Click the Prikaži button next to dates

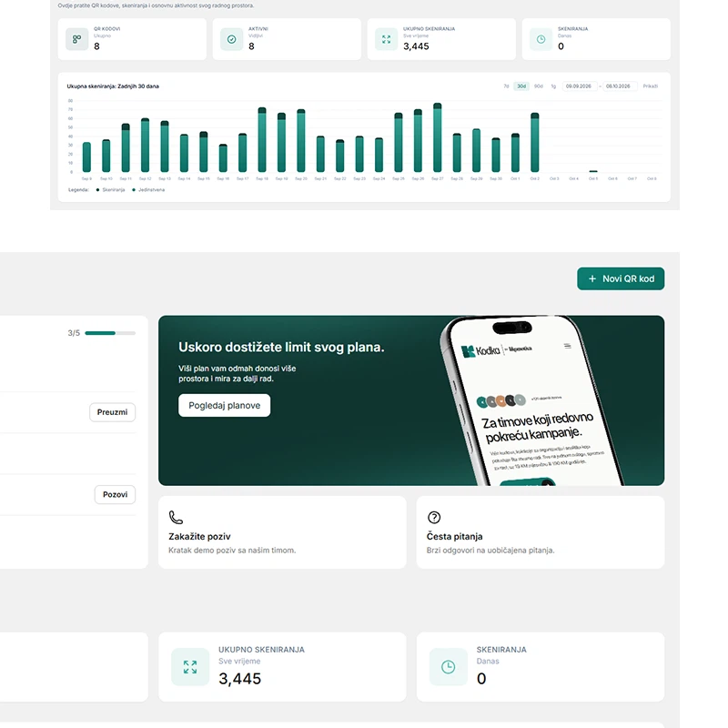click(651, 86)
